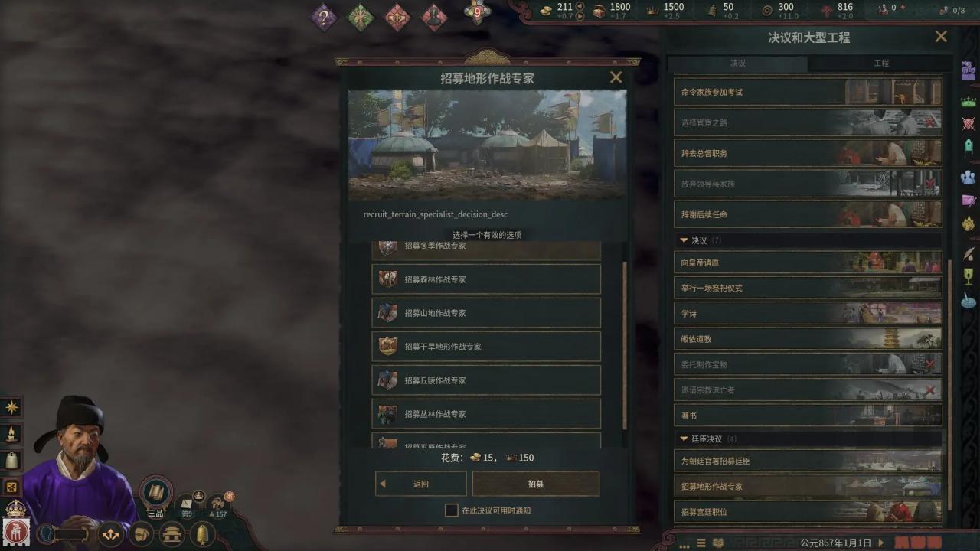Click the candle icon on left sidebar

coord(11,434)
